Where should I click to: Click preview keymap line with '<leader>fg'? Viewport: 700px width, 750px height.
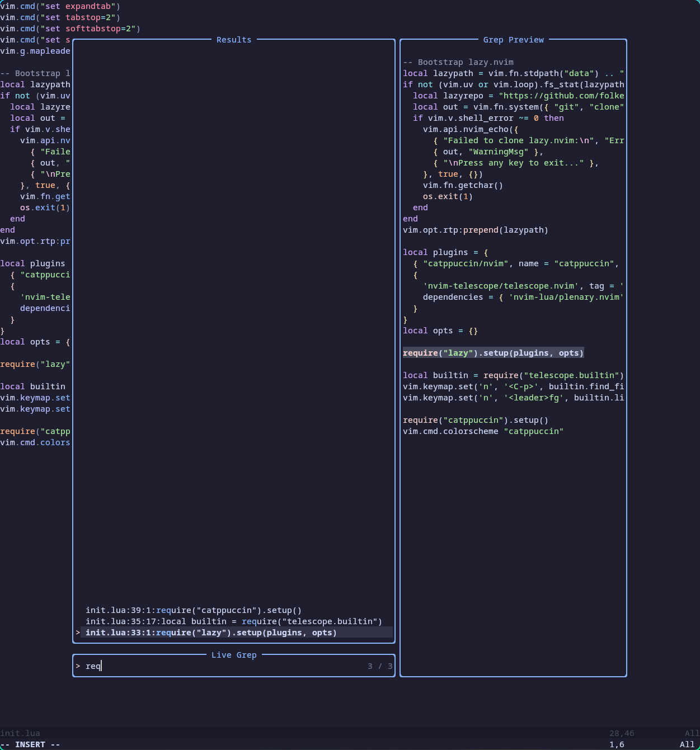[x=513, y=398]
